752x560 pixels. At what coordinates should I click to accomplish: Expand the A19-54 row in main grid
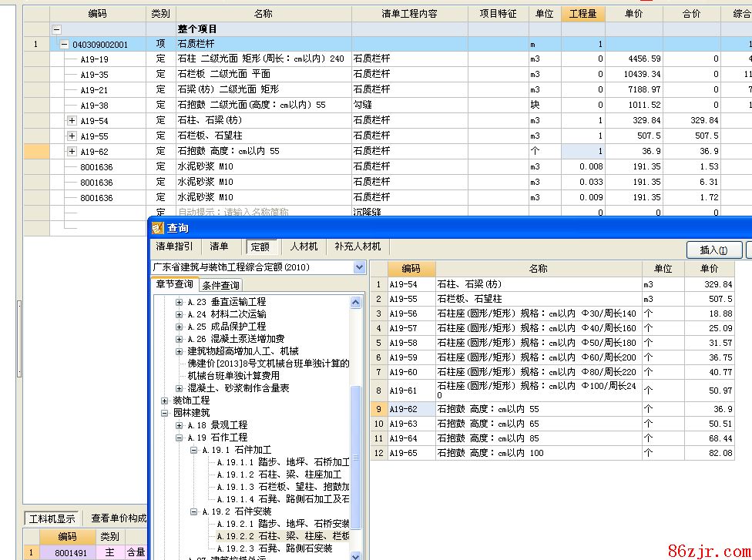(x=72, y=121)
